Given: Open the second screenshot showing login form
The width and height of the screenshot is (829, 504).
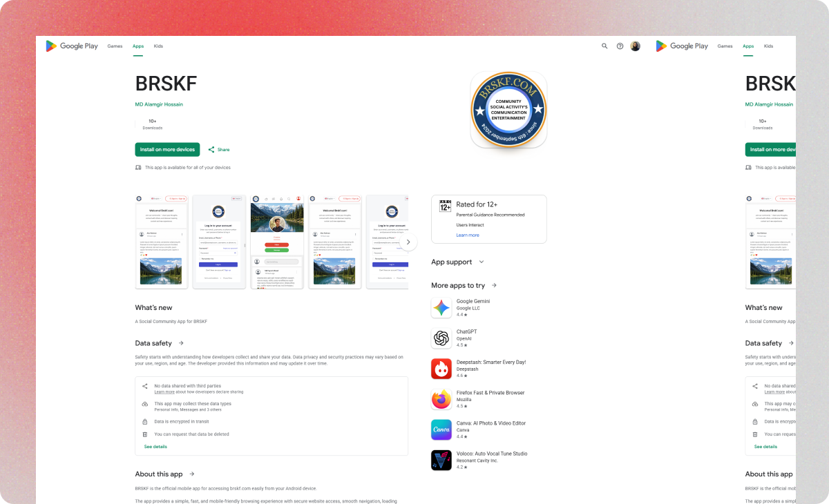Looking at the screenshot, I should 219,242.
